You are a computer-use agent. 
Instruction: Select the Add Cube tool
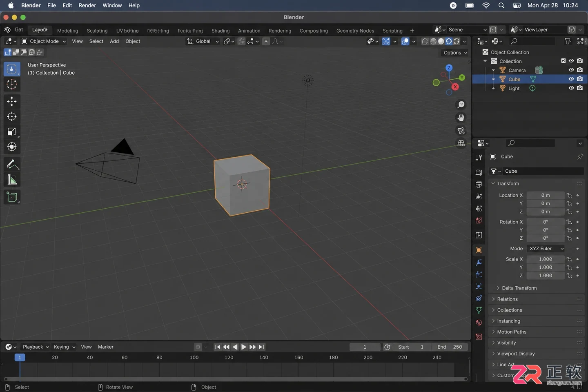pyautogui.click(x=12, y=197)
